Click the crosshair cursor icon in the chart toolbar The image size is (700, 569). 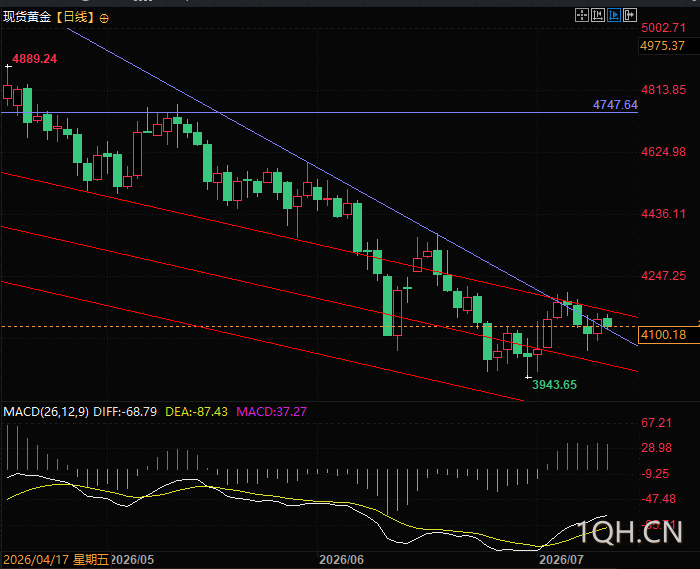[582, 16]
